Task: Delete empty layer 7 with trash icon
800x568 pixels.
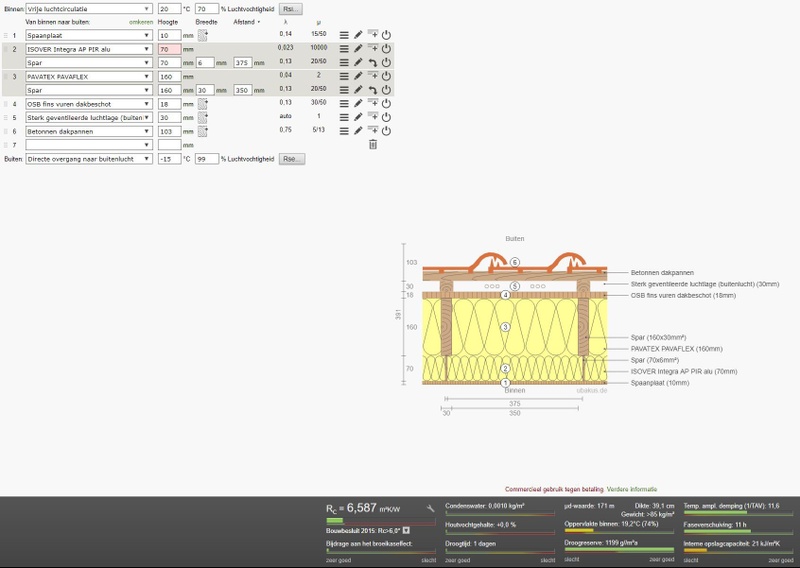Action: point(373,145)
